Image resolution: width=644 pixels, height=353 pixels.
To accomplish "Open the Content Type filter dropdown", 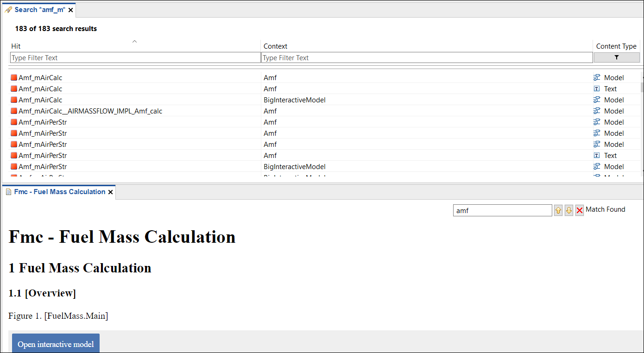I will click(616, 57).
